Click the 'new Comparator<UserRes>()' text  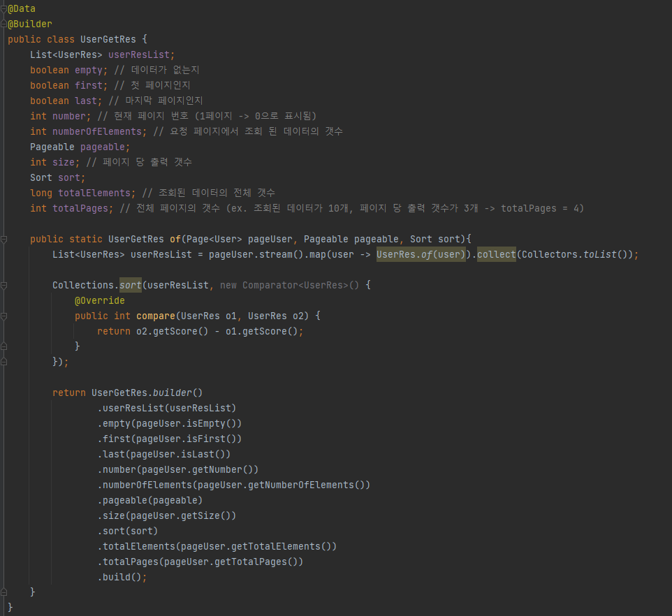289,285
